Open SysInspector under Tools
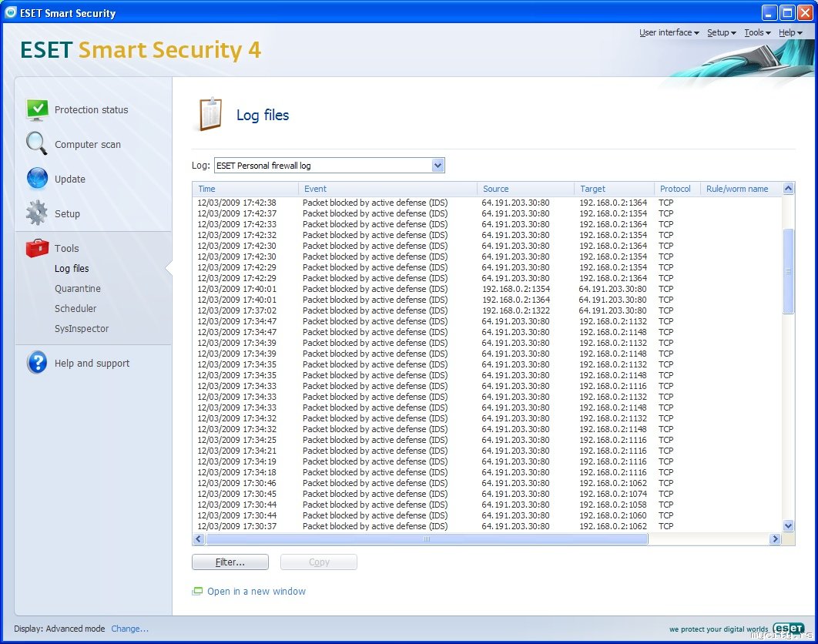Viewport: 818px width, 644px height. click(82, 328)
